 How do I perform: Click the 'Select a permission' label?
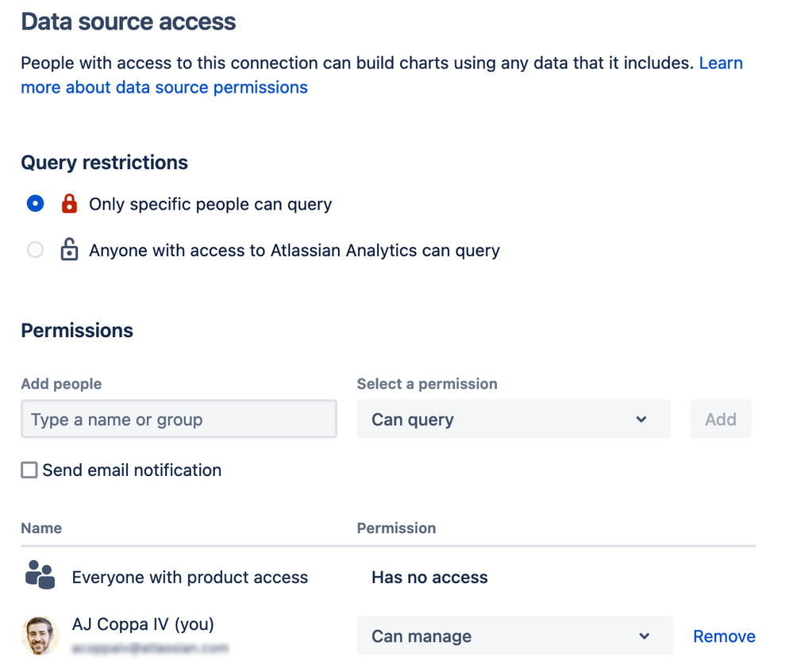(427, 384)
